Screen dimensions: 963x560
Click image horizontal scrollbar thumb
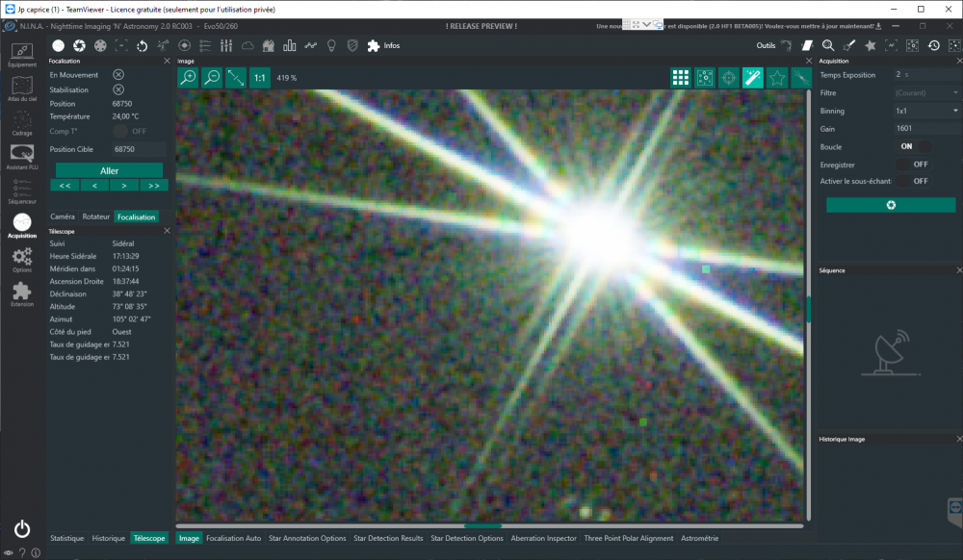point(482,525)
